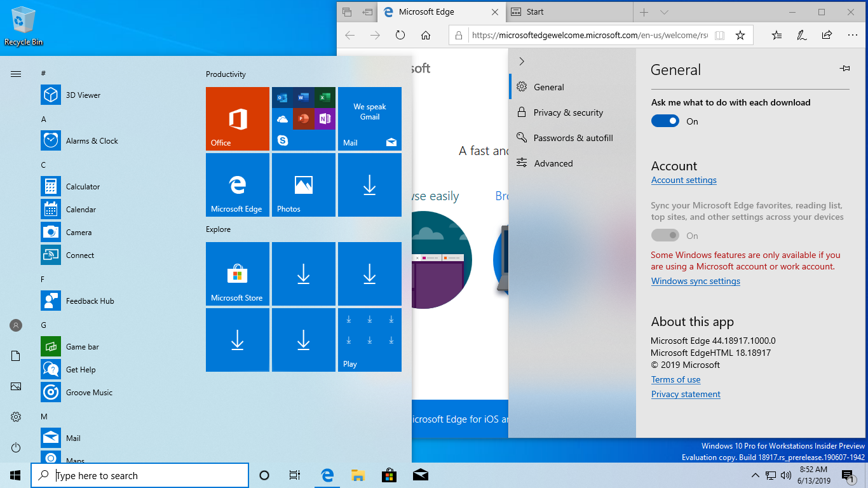Open Action Center notifications
Image resolution: width=868 pixels, height=488 pixels.
pos(848,475)
